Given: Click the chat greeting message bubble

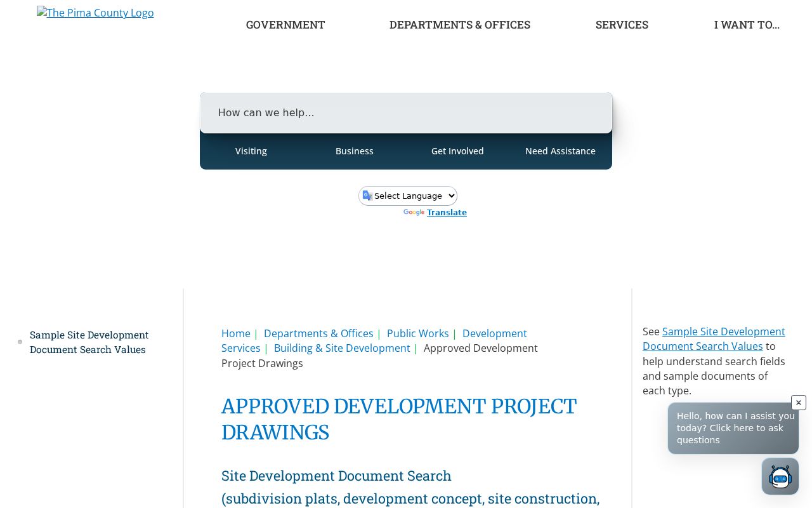Looking at the screenshot, I should [x=733, y=428].
